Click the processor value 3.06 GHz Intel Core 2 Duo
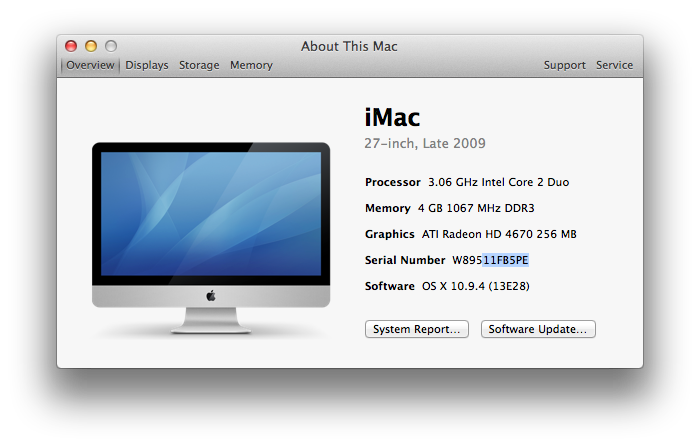The width and height of the screenshot is (700, 447). [499, 182]
